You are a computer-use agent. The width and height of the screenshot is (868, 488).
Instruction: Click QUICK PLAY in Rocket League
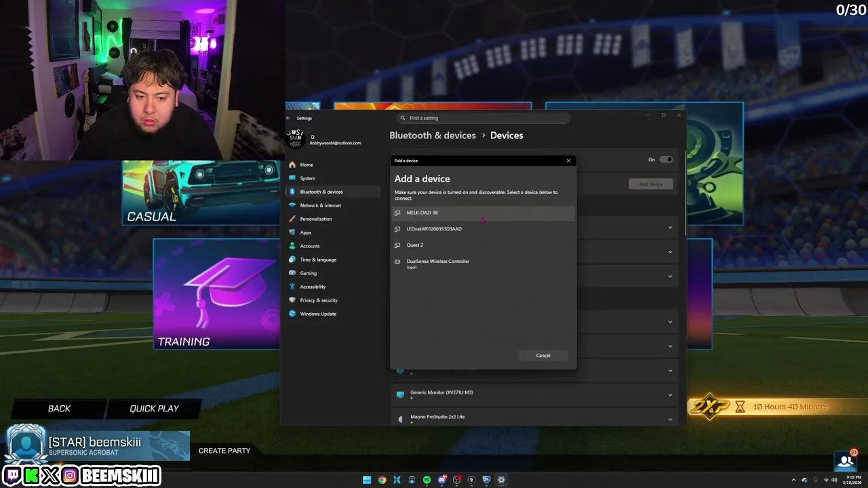click(x=154, y=409)
